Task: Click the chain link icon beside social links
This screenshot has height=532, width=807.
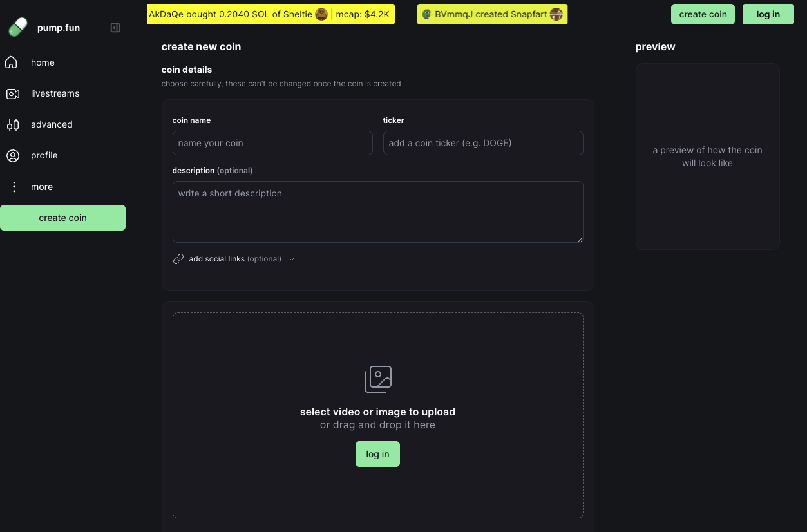Action: 178,258
